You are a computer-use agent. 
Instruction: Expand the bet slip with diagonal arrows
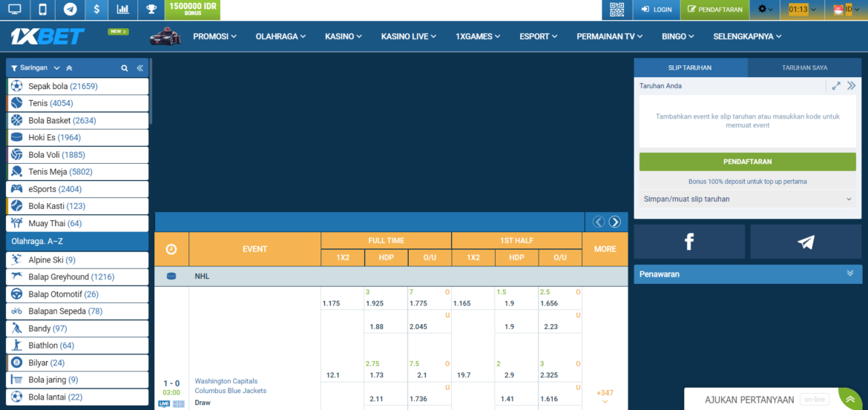coord(836,86)
